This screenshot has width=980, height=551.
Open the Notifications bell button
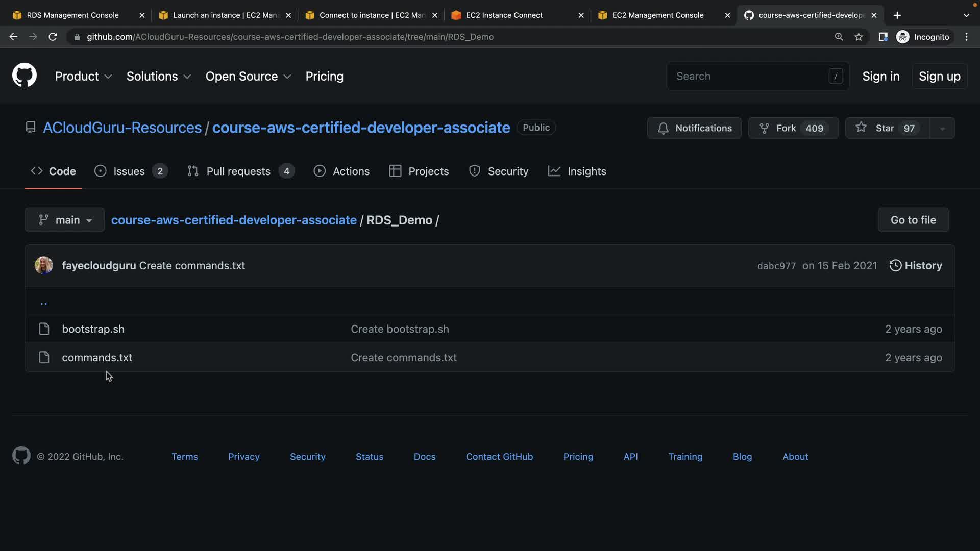pyautogui.click(x=694, y=128)
